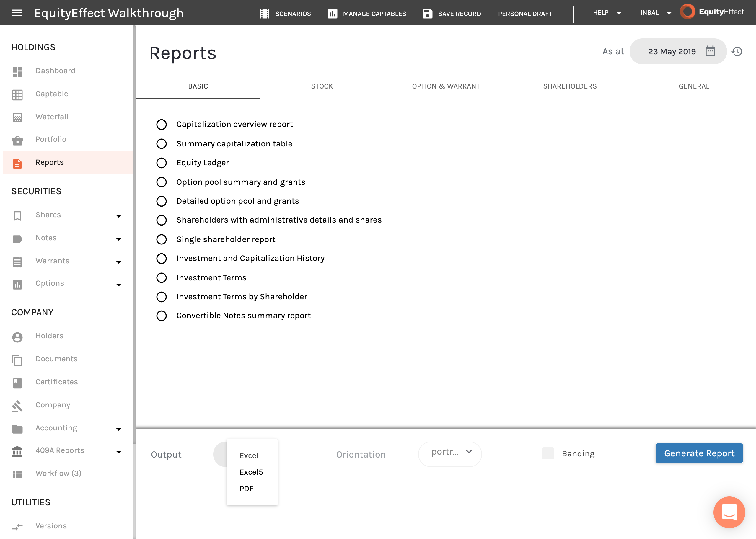
Task: Select the Investment Terms radio
Action: tap(161, 278)
